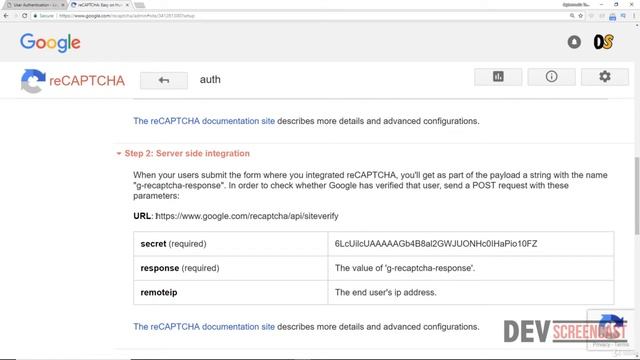Click the blue extension icon in browser toolbar
This screenshot has height=360, width=640.
point(612,16)
